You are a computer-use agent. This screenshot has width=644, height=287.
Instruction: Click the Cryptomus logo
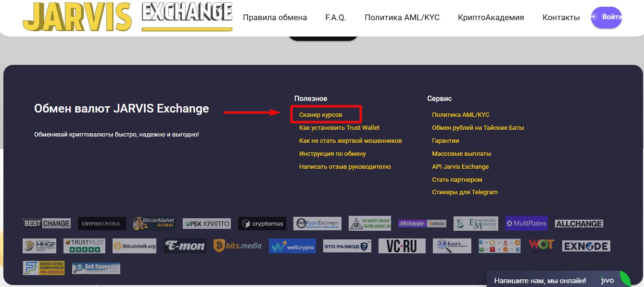262,223
